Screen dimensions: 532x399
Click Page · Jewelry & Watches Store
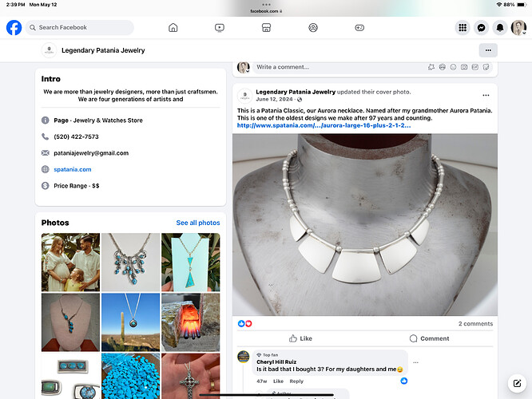98,120
